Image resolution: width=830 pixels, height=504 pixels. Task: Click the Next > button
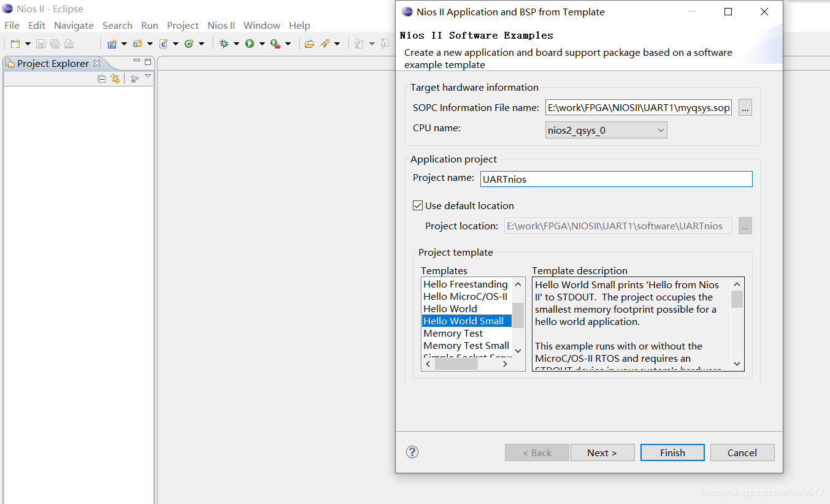tap(602, 452)
